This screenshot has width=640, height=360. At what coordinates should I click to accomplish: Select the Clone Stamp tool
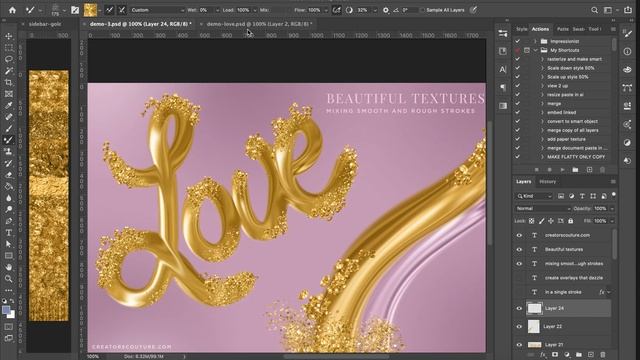[x=9, y=151]
